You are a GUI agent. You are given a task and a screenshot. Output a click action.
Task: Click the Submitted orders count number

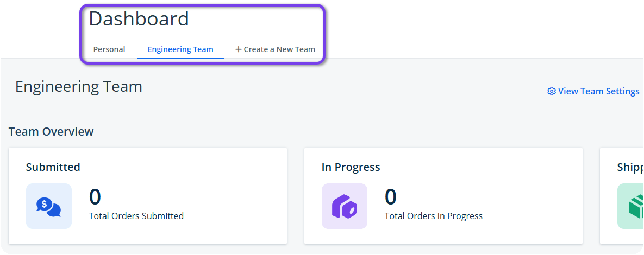(95, 197)
